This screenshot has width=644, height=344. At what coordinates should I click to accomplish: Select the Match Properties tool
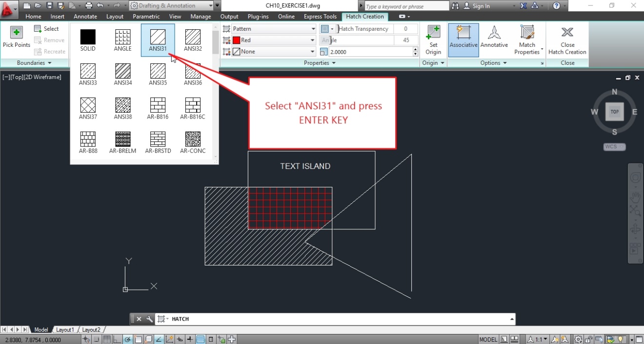click(527, 40)
